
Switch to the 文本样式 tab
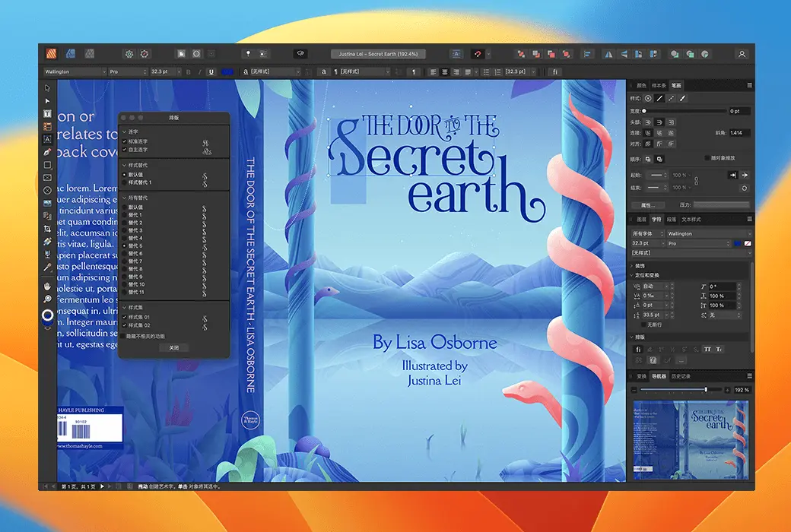pyautogui.click(x=691, y=220)
